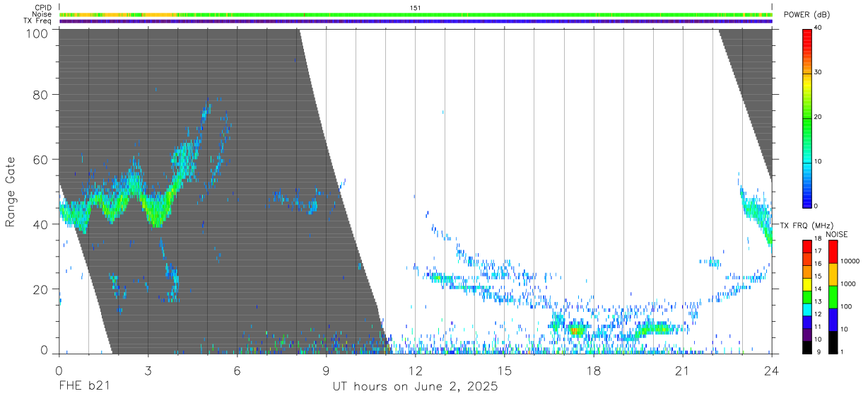Viewport: 868px width, 401px height.
Task: Click the 1000 value on noise scale
Action: 848,285
